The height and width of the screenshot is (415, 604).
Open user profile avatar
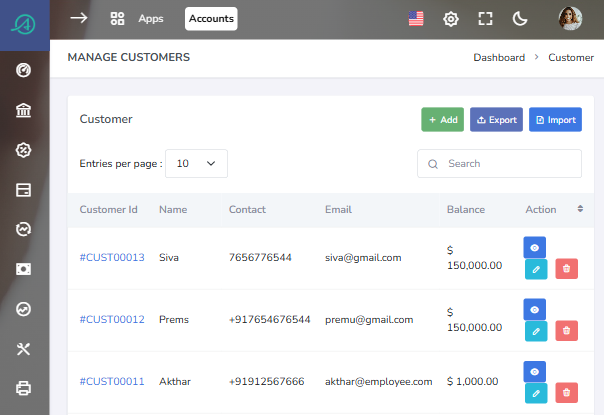coord(570,18)
